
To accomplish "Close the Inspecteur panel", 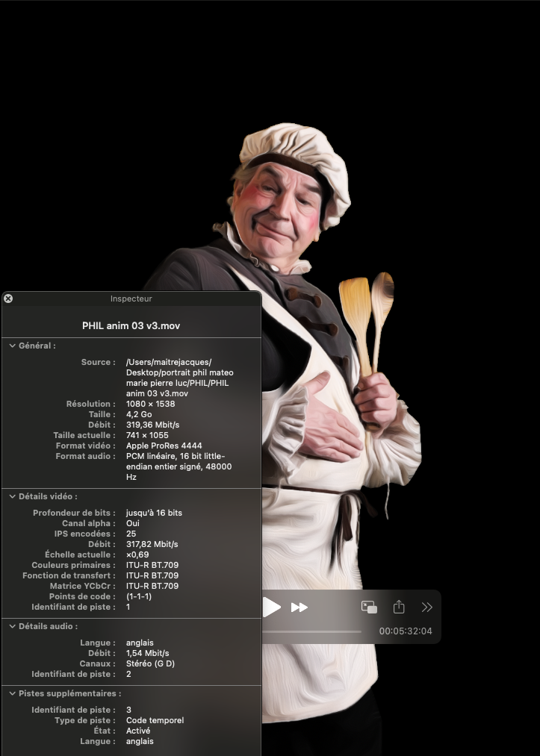I will point(8,299).
